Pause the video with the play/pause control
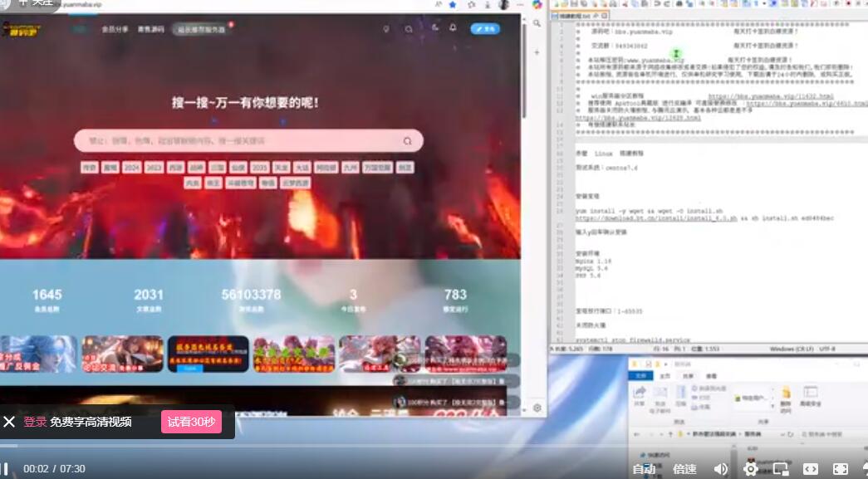The width and height of the screenshot is (868, 479). [x=4, y=469]
